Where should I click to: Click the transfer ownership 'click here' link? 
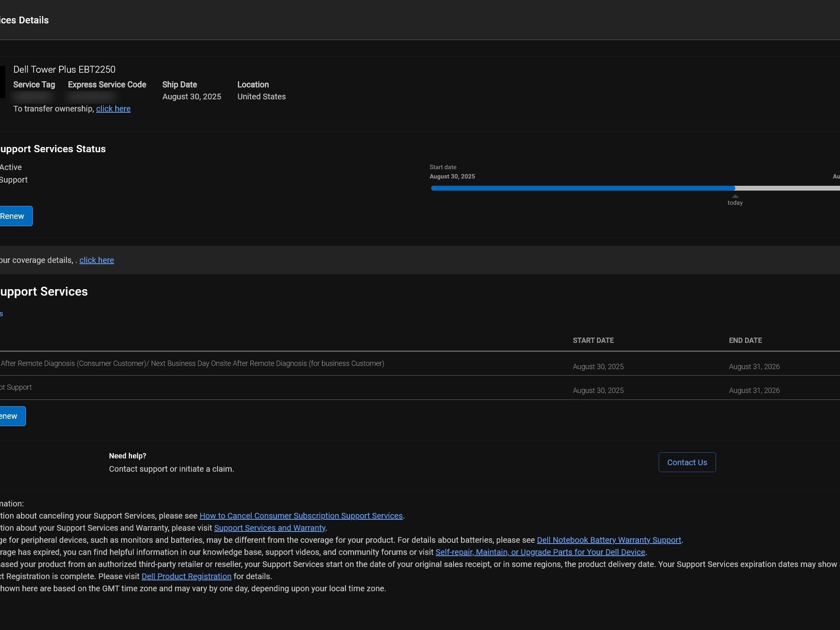tap(113, 109)
